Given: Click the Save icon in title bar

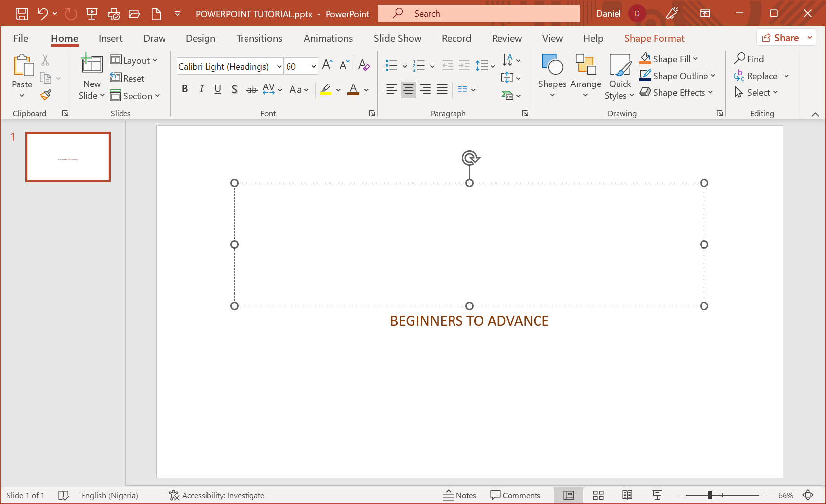Looking at the screenshot, I should coord(22,14).
